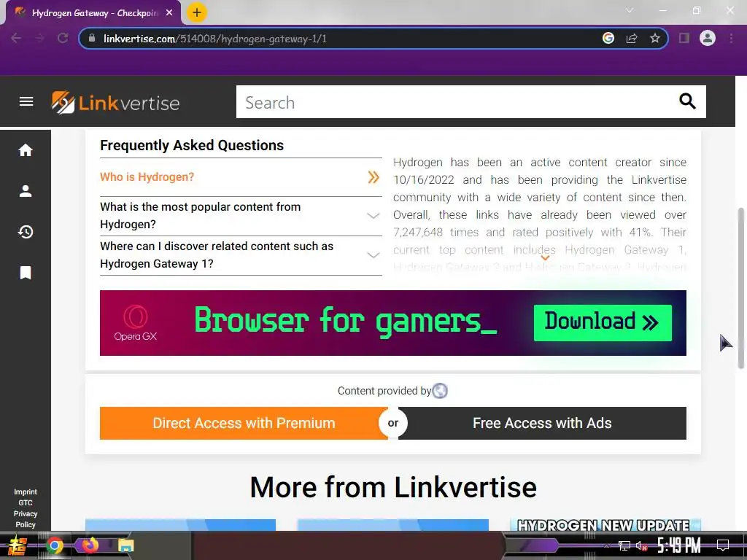The height and width of the screenshot is (560, 747).
Task: Click the browser back arrow
Action: point(16,38)
